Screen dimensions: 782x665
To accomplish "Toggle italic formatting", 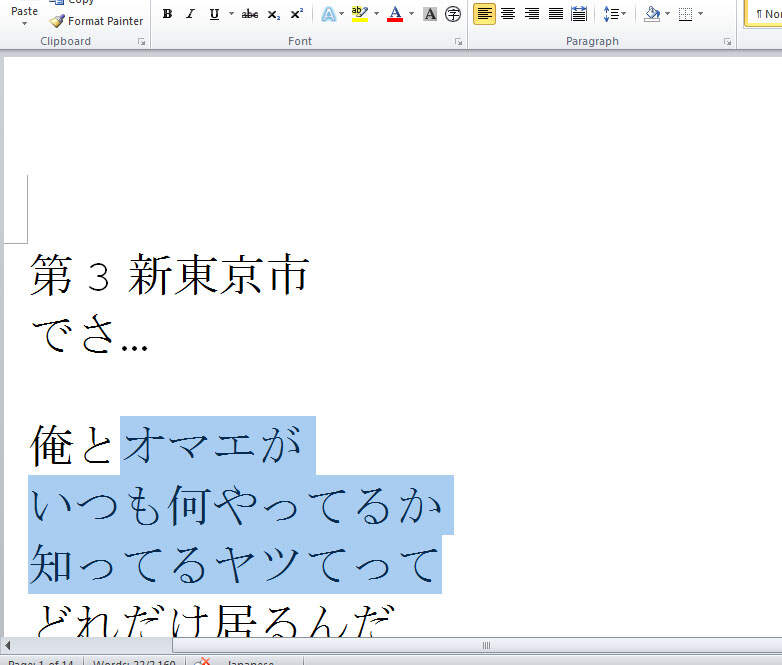I will click(190, 14).
